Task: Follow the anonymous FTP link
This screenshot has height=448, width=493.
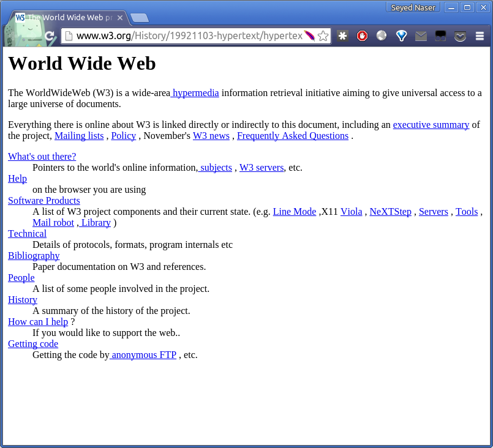Action: pos(143,355)
